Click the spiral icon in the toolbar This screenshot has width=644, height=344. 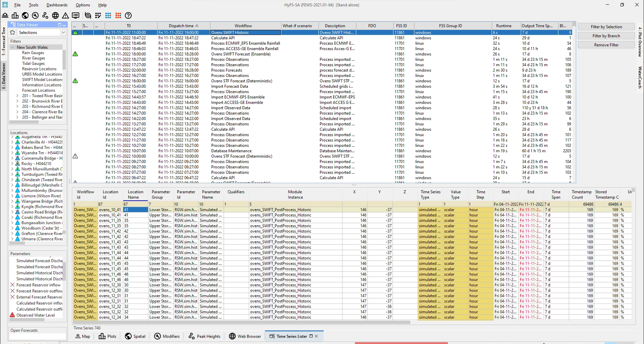coord(88,15)
